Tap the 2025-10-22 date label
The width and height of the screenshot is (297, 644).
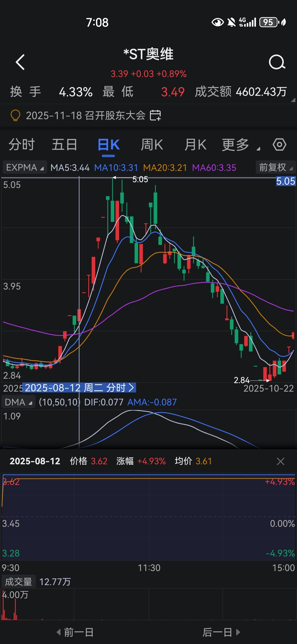pos(269,388)
